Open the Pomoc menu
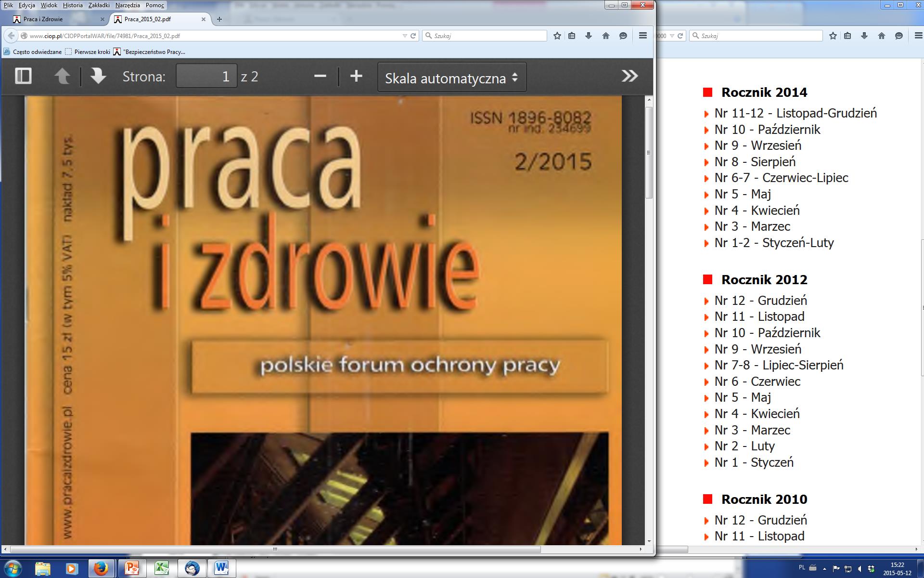The width and height of the screenshot is (924, 578). [155, 5]
